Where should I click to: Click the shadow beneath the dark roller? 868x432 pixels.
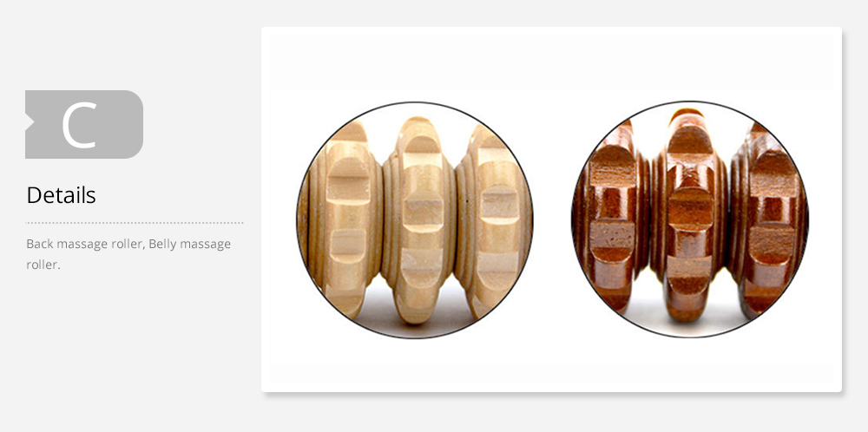(x=689, y=324)
